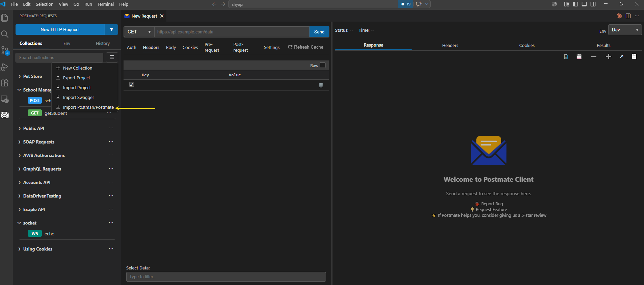Image resolution: width=644 pixels, height=285 pixels.
Task: Open the Public API more options ellipsis
Action: tap(111, 128)
